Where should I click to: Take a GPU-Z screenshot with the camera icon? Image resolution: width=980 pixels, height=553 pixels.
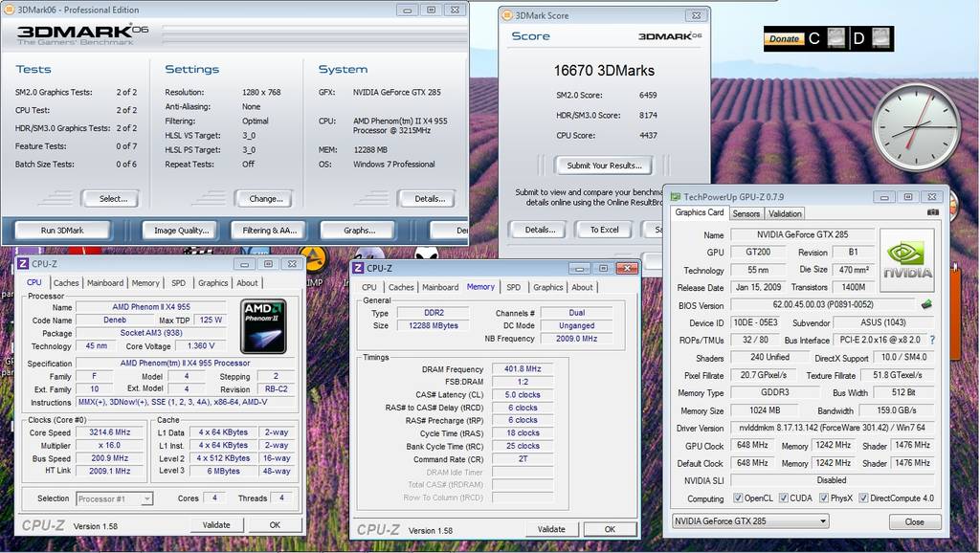933,212
